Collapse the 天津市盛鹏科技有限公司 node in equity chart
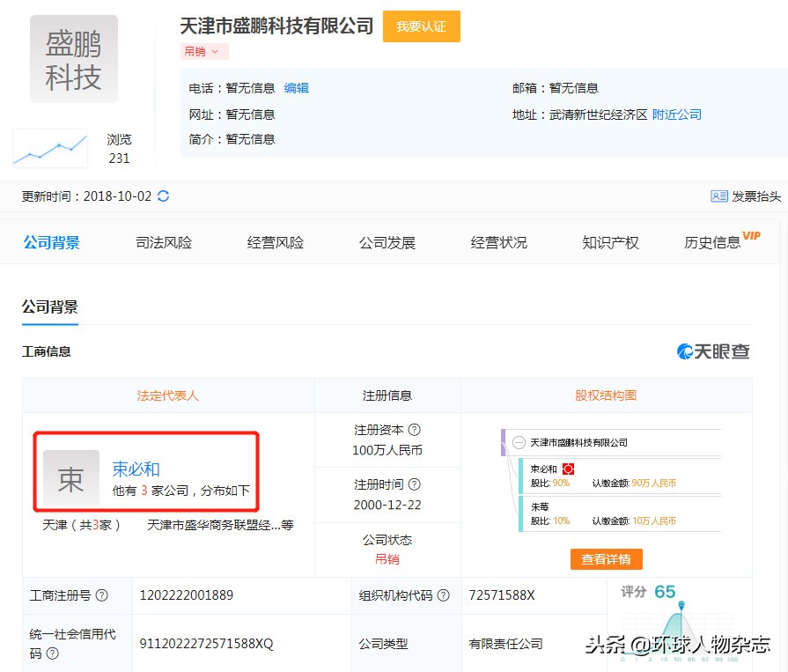The width and height of the screenshot is (788, 672). tap(519, 442)
